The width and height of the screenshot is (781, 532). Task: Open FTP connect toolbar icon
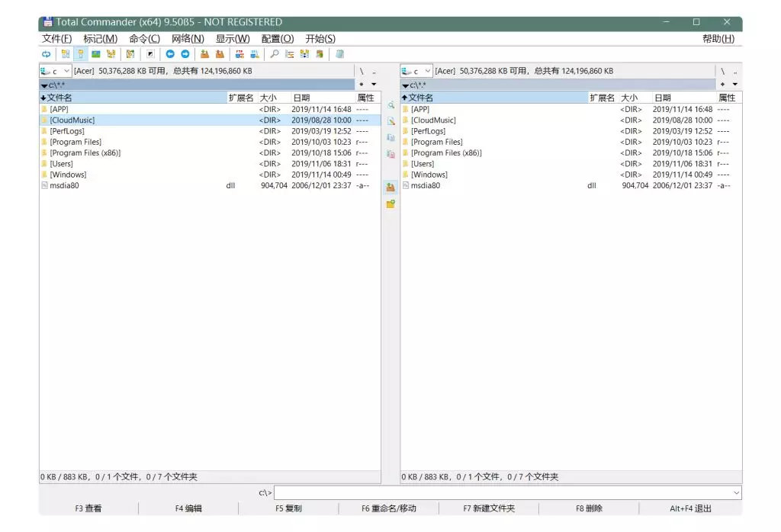click(x=239, y=54)
